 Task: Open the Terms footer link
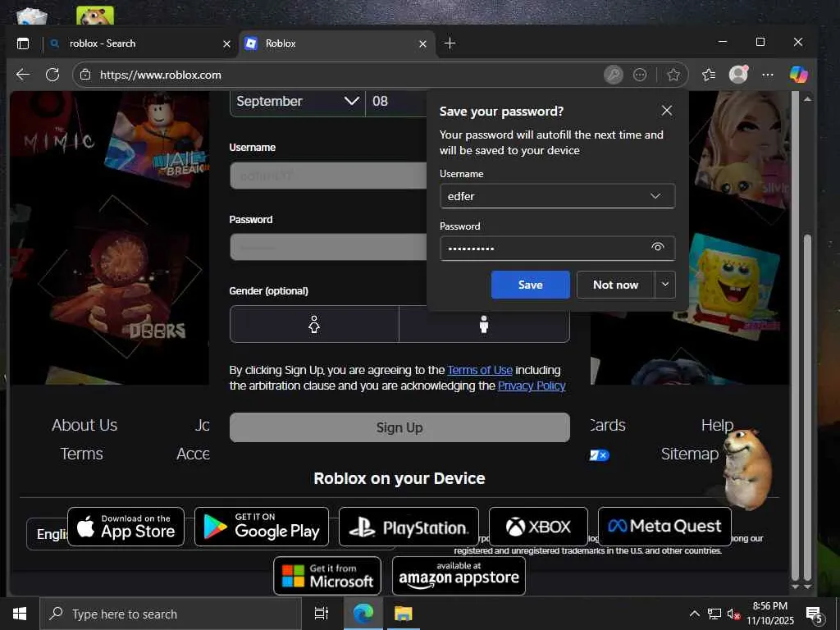81,454
